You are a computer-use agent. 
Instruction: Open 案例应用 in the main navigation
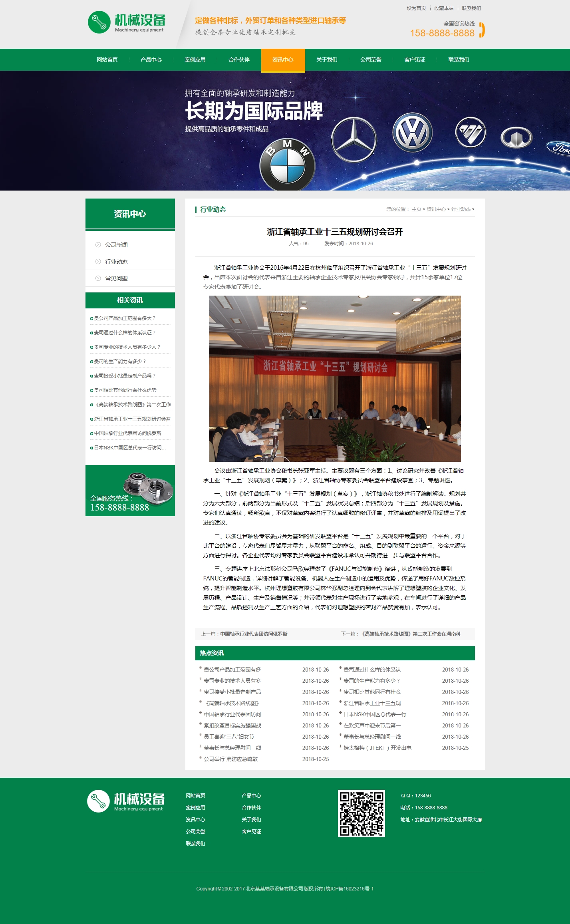coord(195,60)
